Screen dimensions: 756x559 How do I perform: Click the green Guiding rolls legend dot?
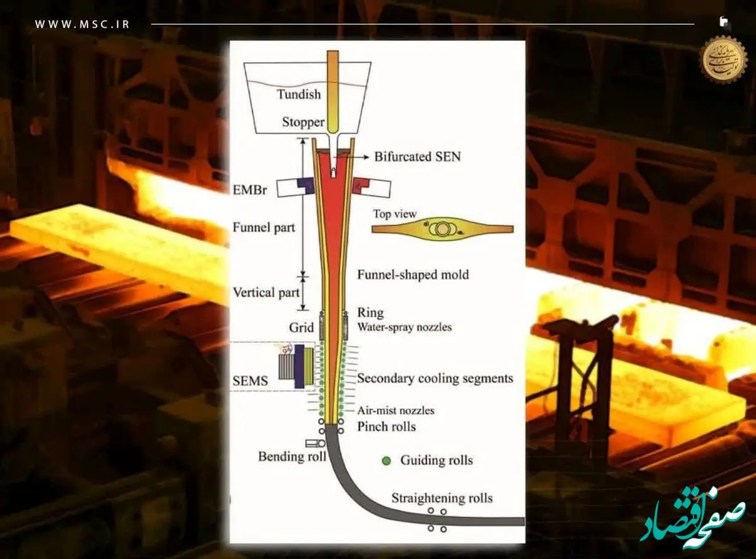[386, 460]
